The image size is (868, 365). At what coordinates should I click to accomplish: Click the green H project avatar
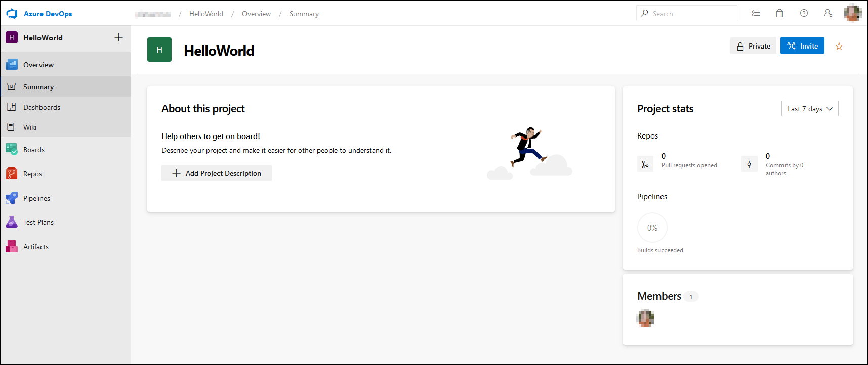[x=159, y=50]
